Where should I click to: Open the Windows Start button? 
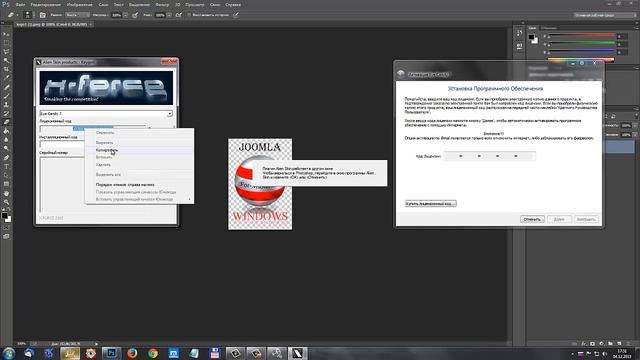click(x=8, y=353)
